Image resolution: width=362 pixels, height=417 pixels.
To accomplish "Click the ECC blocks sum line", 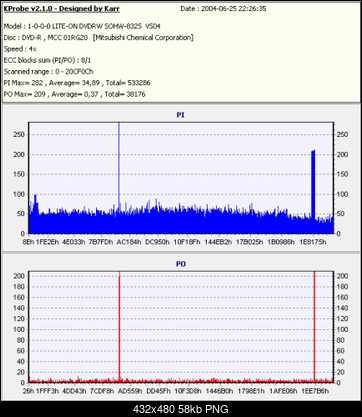I will click(47, 60).
